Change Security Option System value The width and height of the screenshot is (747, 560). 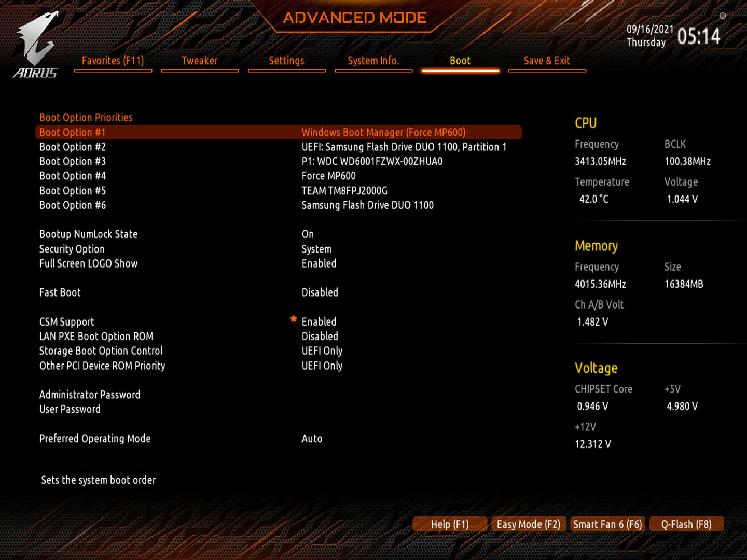(316, 249)
